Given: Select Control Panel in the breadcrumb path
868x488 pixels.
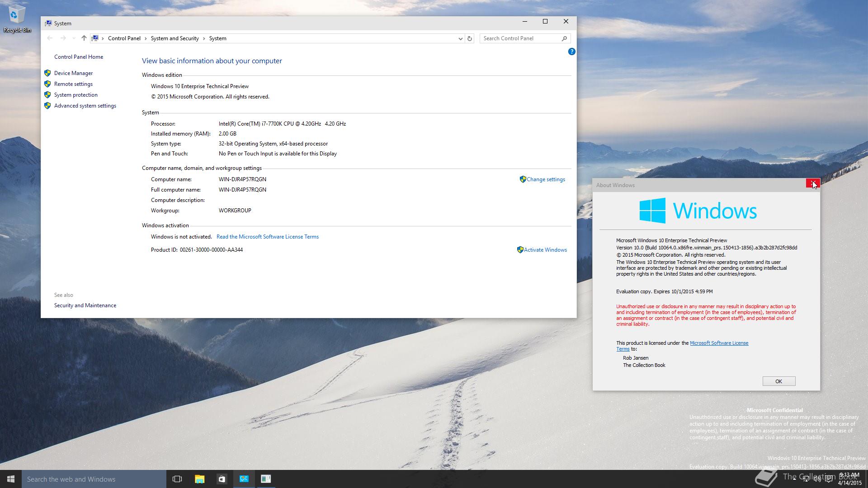Looking at the screenshot, I should coord(124,38).
